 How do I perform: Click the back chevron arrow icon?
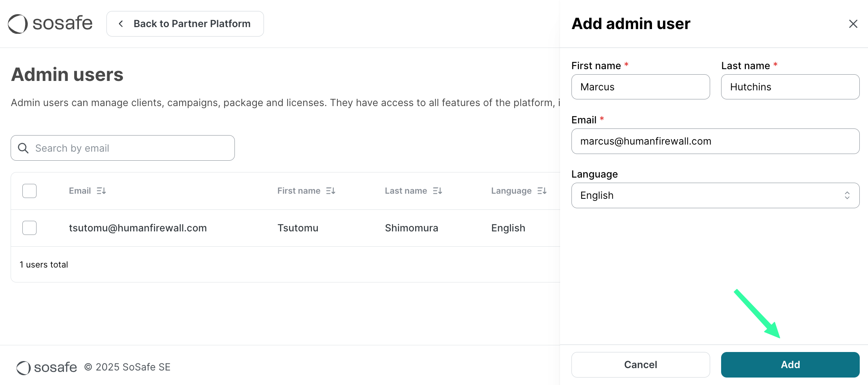click(x=121, y=24)
